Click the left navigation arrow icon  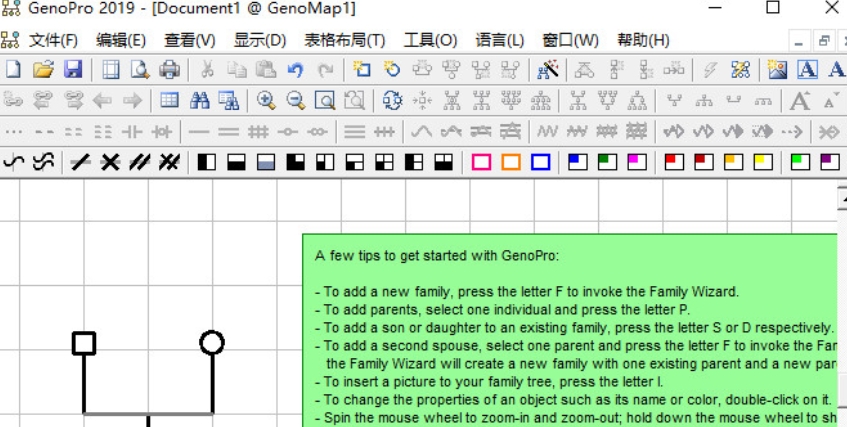click(x=103, y=101)
